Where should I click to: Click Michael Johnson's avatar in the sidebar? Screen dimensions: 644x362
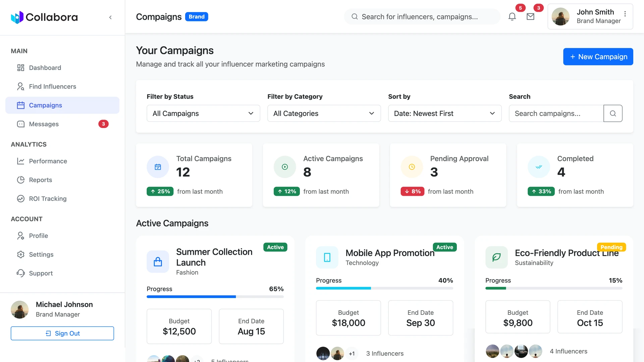(19, 309)
